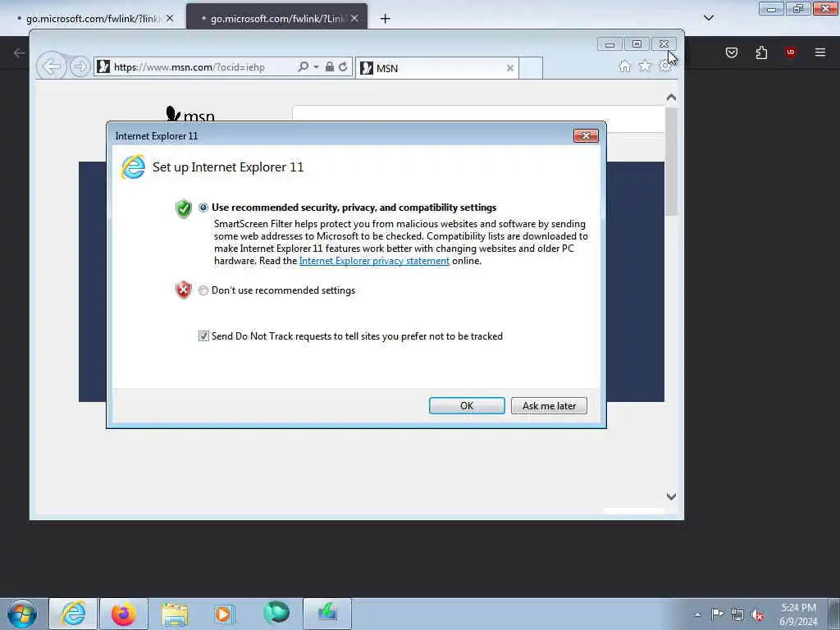Switch to first Firefox tab go.microsoft.com

(94, 18)
